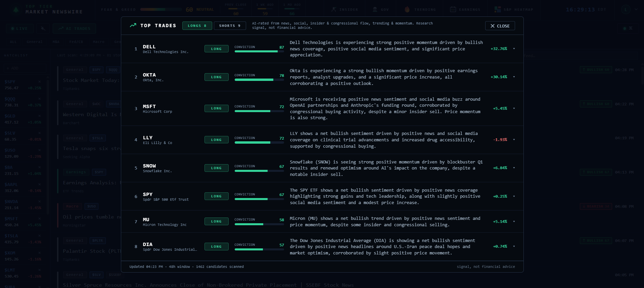This screenshot has width=644, height=288.
Task: Click the $WDC tag on the Western Digital story
Action: [96, 104]
